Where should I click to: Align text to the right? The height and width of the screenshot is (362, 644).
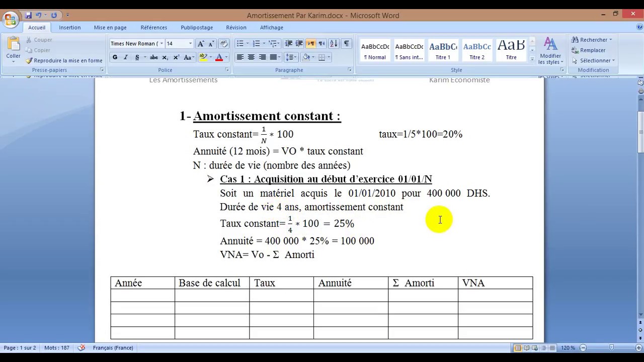pyautogui.click(x=262, y=57)
